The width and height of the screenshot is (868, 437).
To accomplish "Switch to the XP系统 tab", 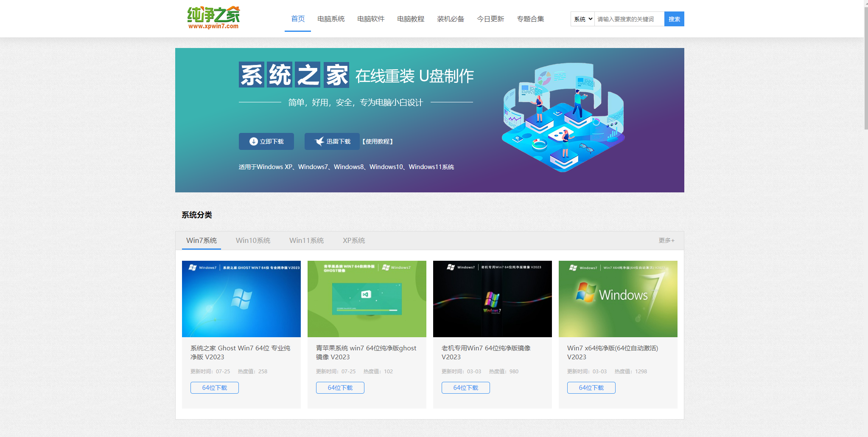I will click(x=354, y=240).
